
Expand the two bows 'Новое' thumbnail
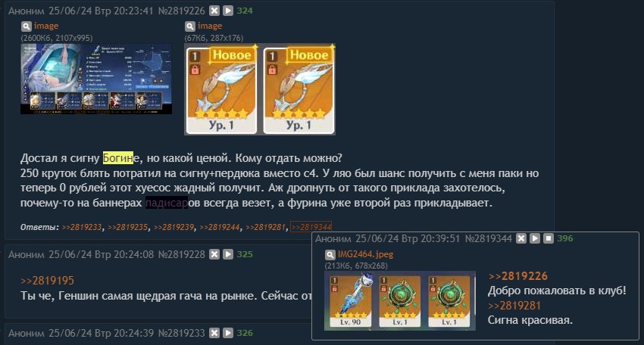click(x=260, y=89)
